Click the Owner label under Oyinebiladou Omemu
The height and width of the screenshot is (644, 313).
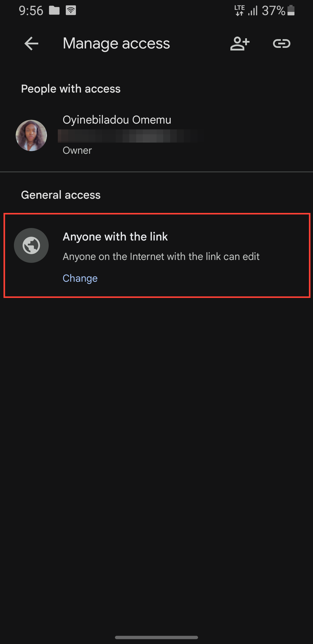tap(77, 150)
